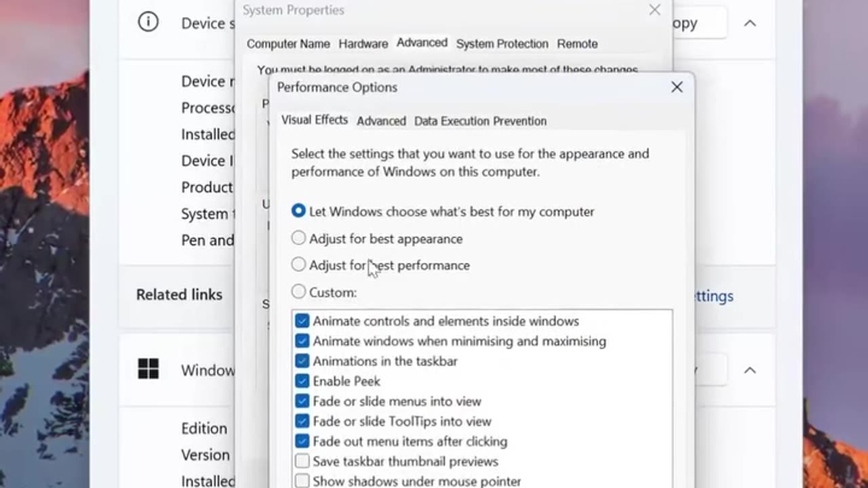Select Adjust for best appearance
The height and width of the screenshot is (488, 868).
(298, 239)
